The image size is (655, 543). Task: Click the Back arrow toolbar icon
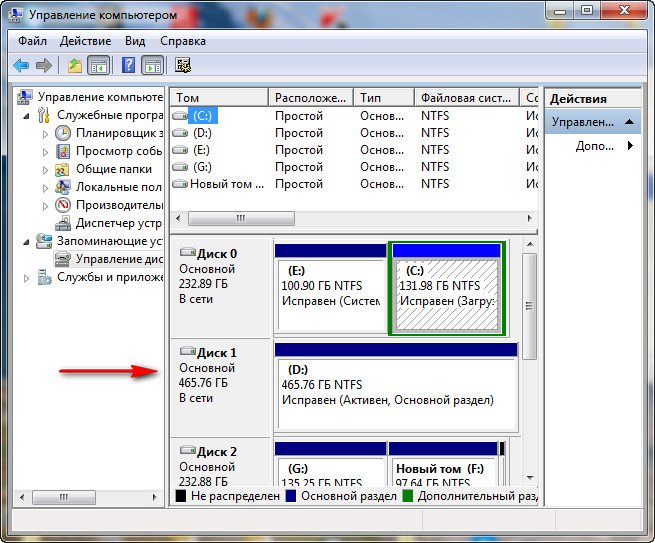coord(21,66)
